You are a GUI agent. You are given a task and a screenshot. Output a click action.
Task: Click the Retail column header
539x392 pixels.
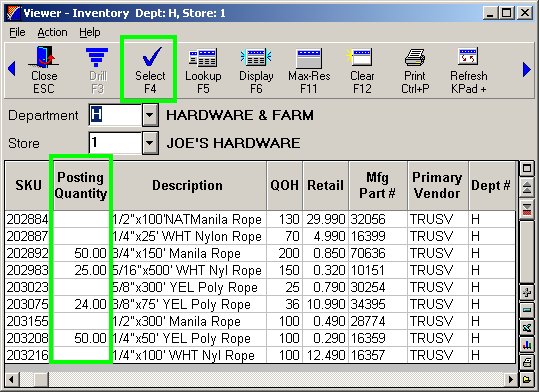click(325, 185)
